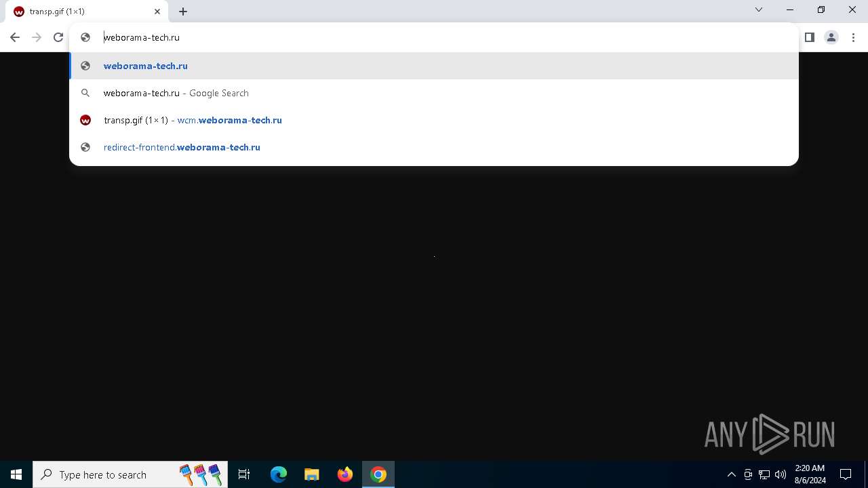Open File Explorer from the taskbar
Viewport: 868px width, 488px height.
click(x=312, y=474)
